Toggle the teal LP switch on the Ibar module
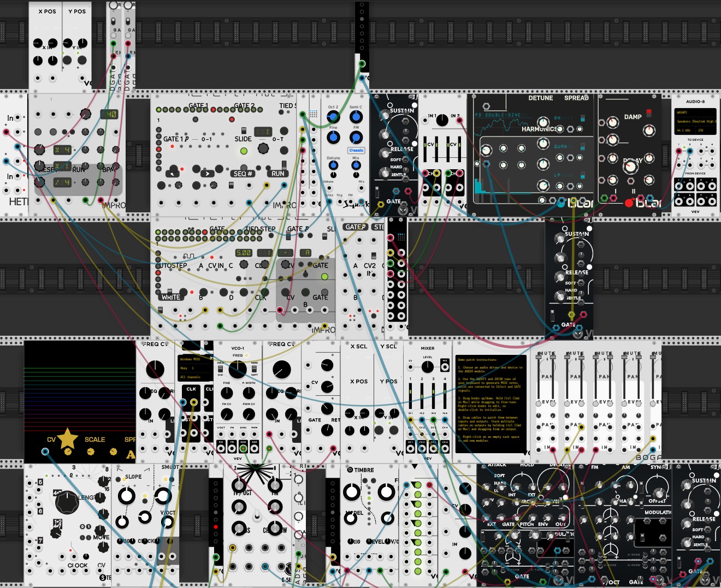The image size is (721, 588). (x=583, y=176)
